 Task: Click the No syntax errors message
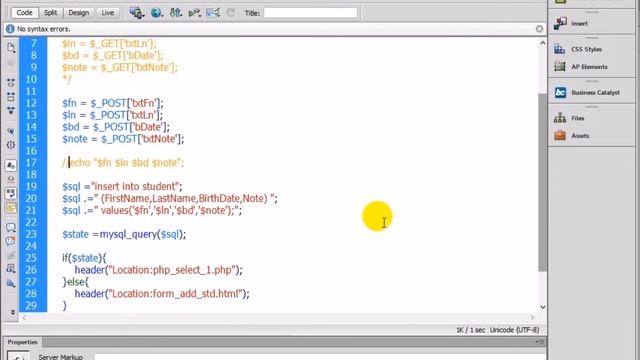43,29
